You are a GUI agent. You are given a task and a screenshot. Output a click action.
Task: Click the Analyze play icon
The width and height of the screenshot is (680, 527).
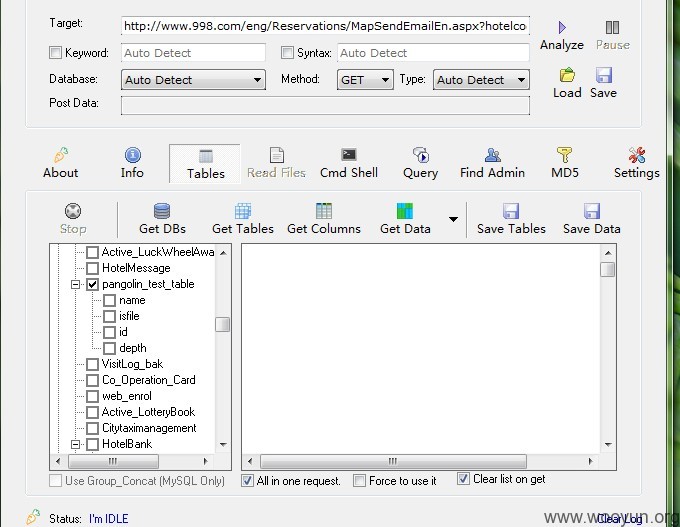click(562, 28)
